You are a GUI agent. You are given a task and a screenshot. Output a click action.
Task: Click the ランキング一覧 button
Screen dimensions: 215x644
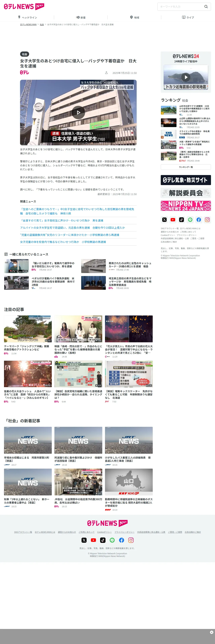(186, 167)
